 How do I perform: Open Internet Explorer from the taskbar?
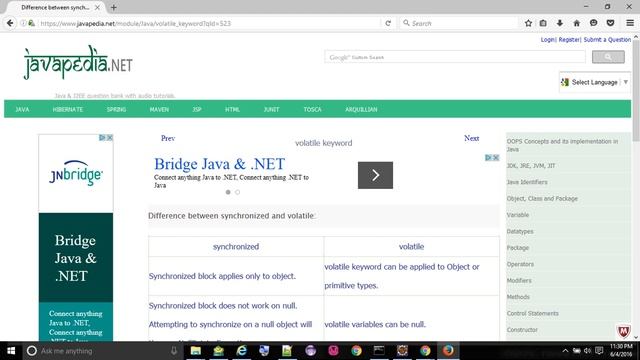(242, 351)
